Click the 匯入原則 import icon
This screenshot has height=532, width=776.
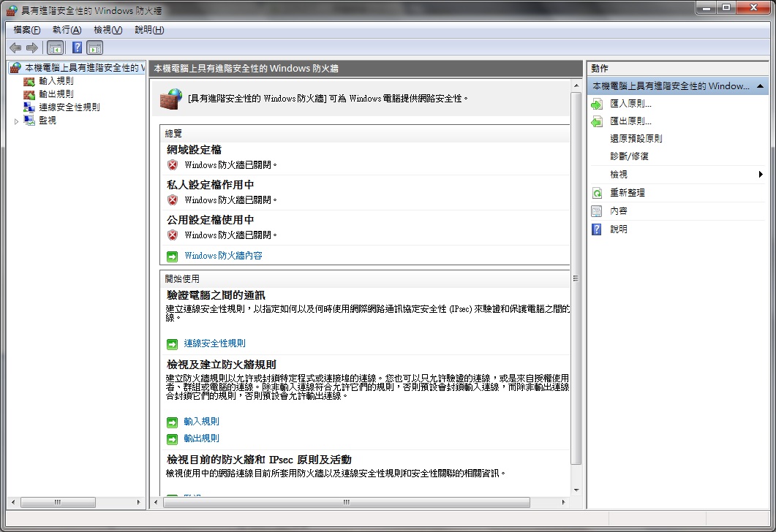(597, 104)
